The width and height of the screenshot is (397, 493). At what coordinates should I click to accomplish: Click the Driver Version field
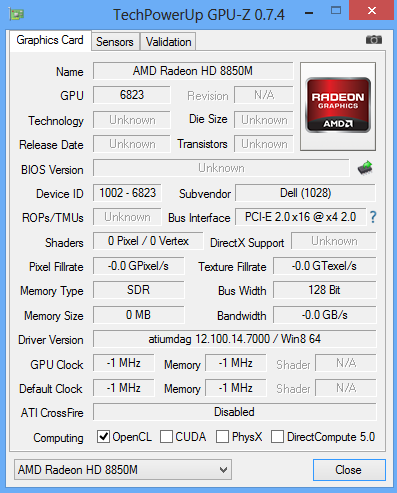tap(234, 339)
